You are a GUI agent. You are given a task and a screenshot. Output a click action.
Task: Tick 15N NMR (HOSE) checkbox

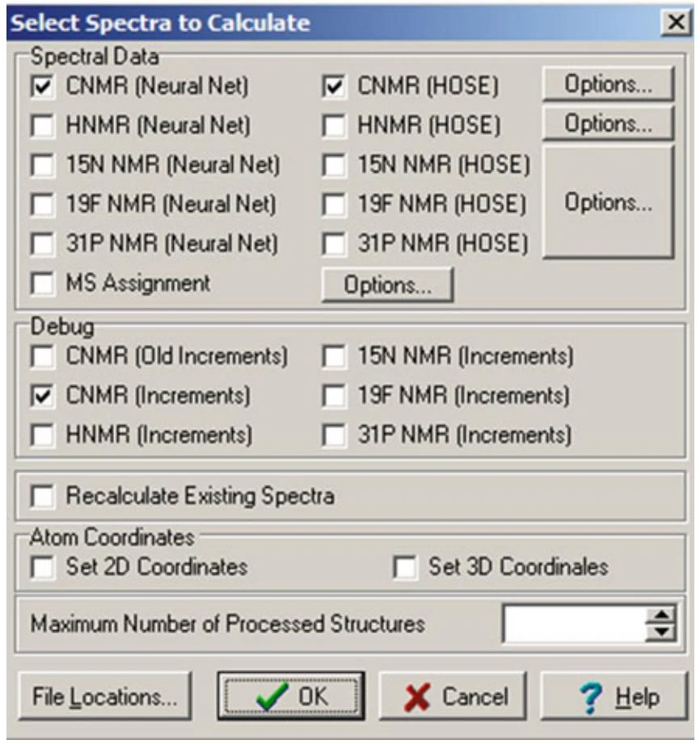334,165
